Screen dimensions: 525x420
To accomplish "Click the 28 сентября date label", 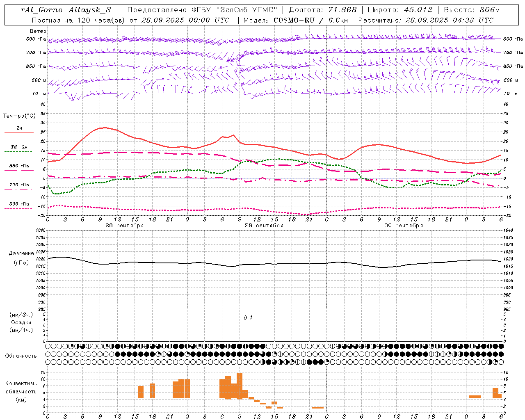I will [x=124, y=226].
